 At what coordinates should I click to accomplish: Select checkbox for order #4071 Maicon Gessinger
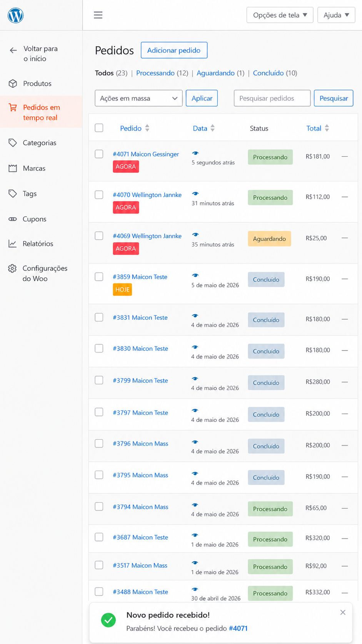coord(99,154)
